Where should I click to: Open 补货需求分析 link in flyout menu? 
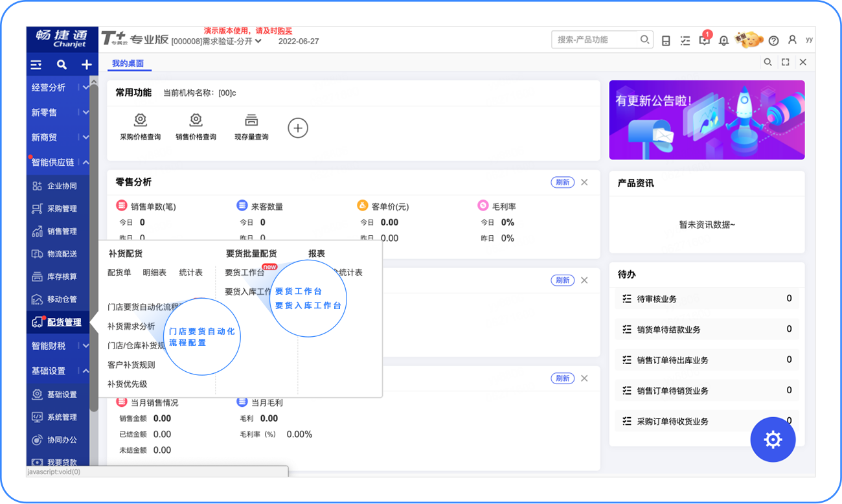[131, 326]
